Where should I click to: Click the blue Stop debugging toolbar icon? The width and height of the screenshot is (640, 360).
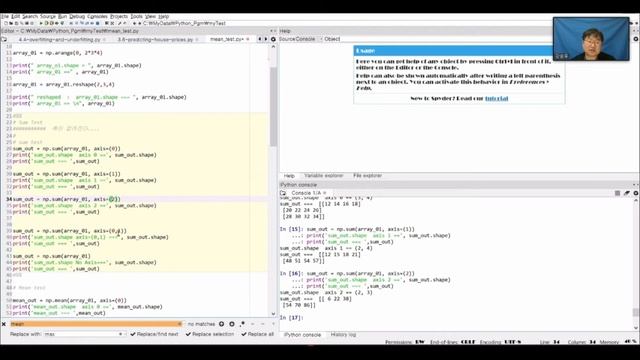click(x=98, y=23)
